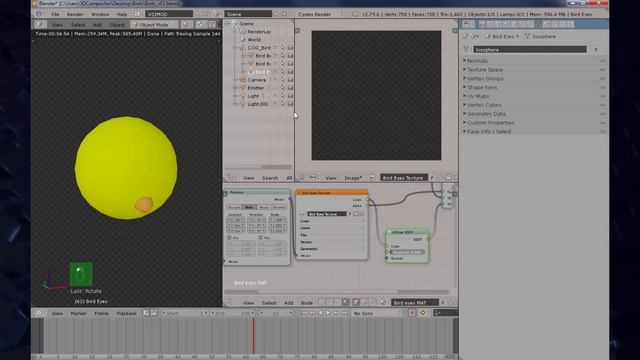Open the Render menu in top bar
The width and height of the screenshot is (640, 360).
point(75,14)
